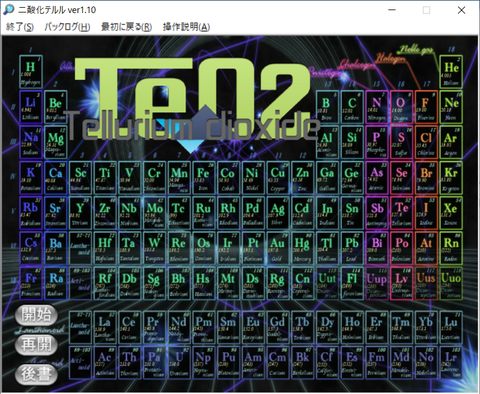Screen dimensions: 480x394
Task: Click the Tungsten (W) element tile
Action: point(154,248)
